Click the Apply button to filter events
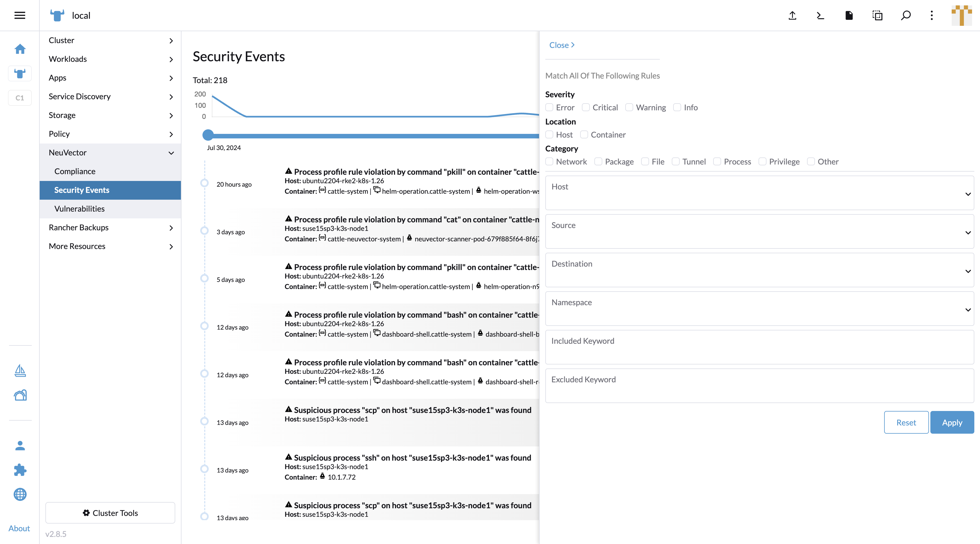The width and height of the screenshot is (980, 544). coord(952,422)
